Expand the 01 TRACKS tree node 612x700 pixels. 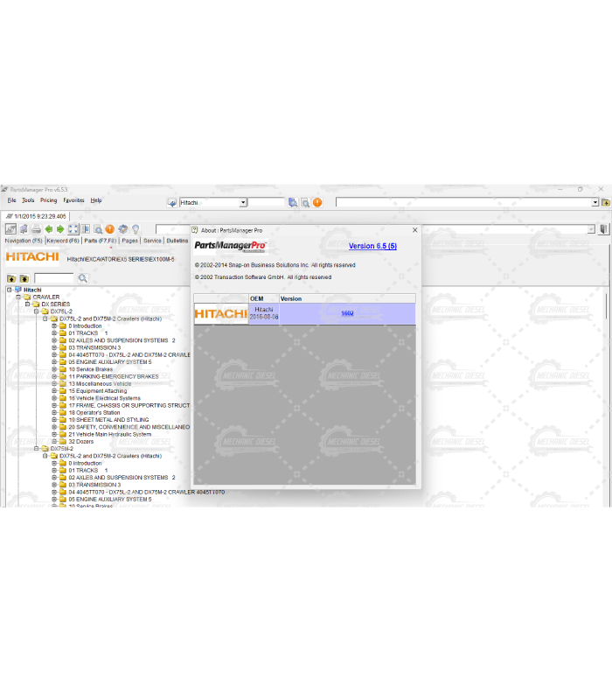(54, 333)
